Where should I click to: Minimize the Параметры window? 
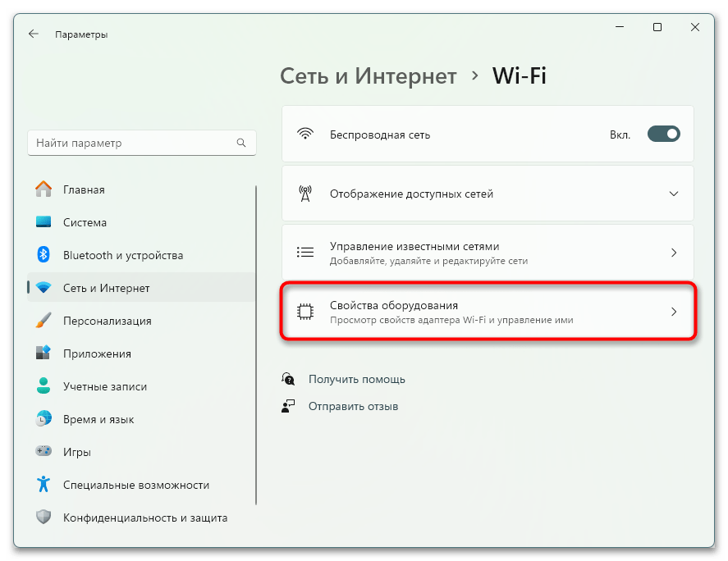point(620,27)
